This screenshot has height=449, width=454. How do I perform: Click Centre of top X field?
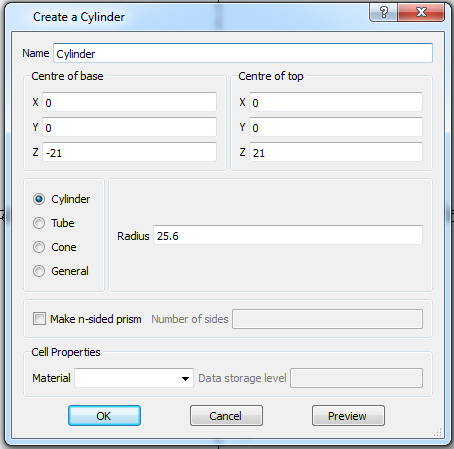(x=336, y=102)
